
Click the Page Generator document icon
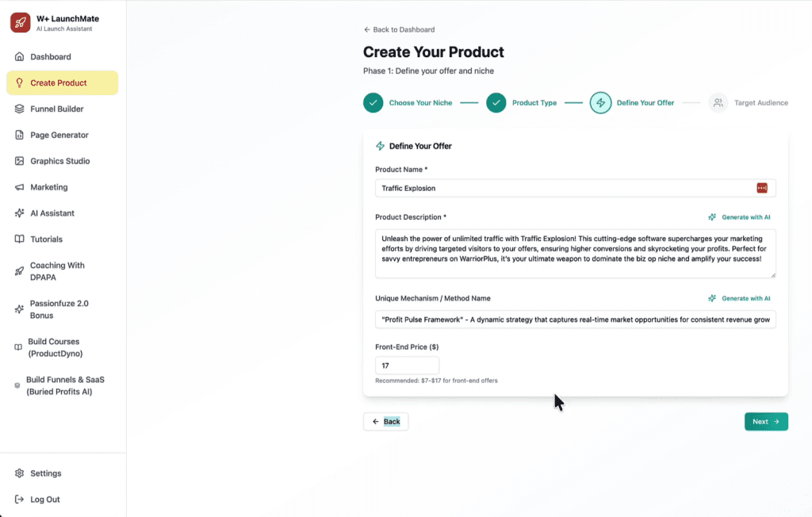[20, 136]
